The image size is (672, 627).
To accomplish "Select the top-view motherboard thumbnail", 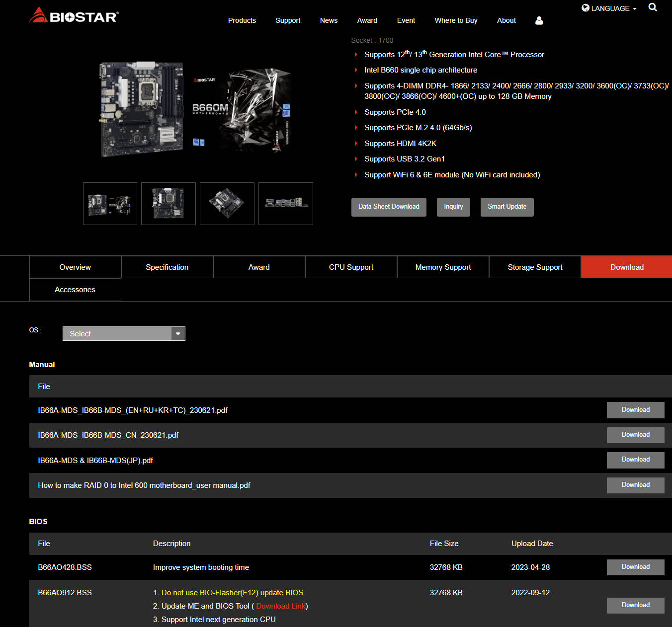I will 168,204.
